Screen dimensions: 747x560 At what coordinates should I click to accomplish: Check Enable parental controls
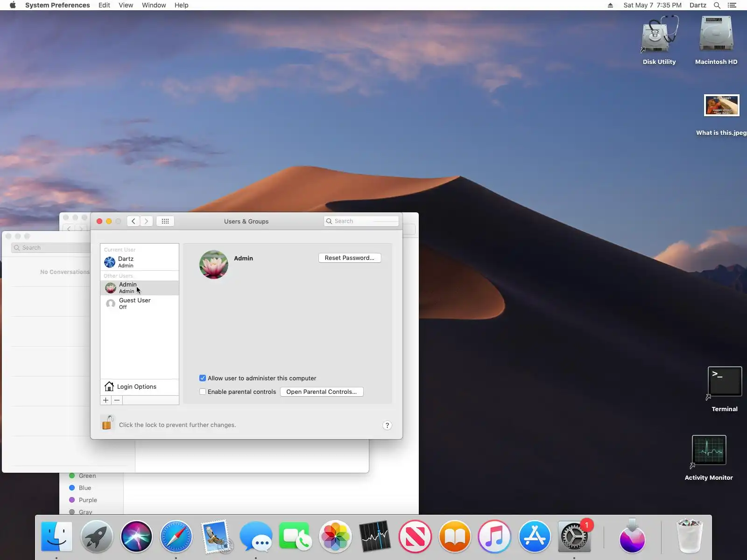[x=203, y=392]
